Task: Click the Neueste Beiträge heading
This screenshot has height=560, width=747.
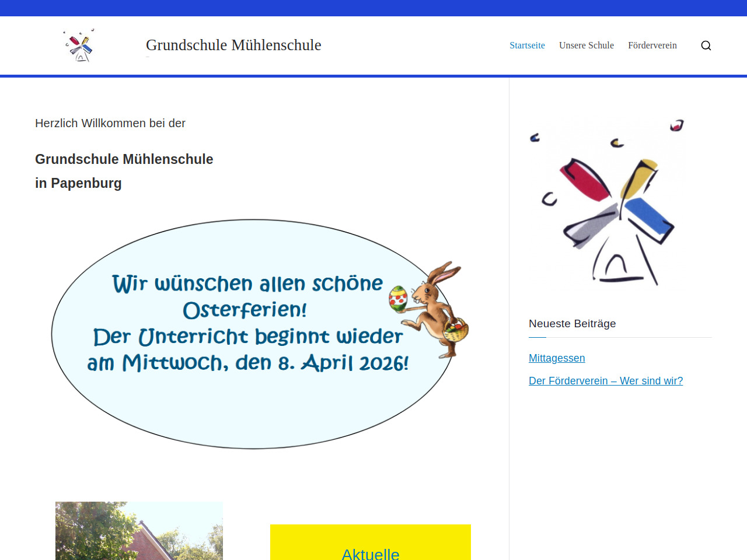Action: coord(572,324)
